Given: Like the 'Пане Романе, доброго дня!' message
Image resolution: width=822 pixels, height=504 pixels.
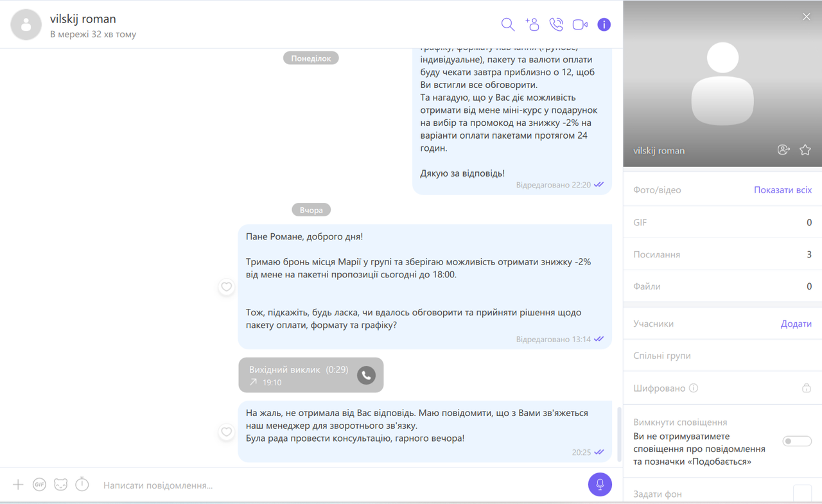Looking at the screenshot, I should click(227, 287).
